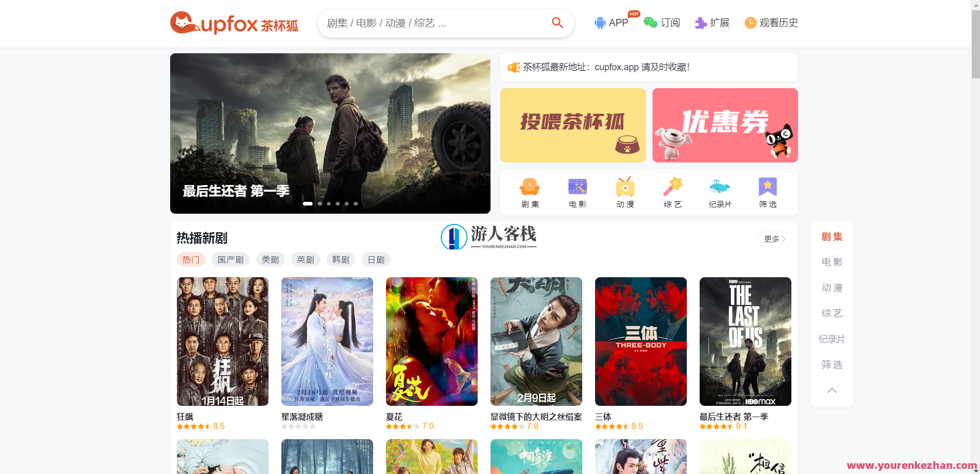Switch to 电影 in the right sidebar
This screenshot has width=980, height=474.
click(x=831, y=262)
